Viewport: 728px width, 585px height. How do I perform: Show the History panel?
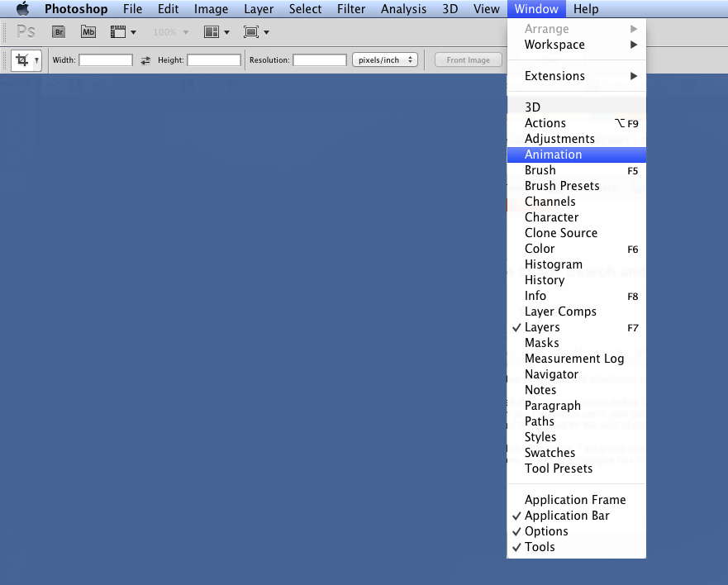point(577,280)
